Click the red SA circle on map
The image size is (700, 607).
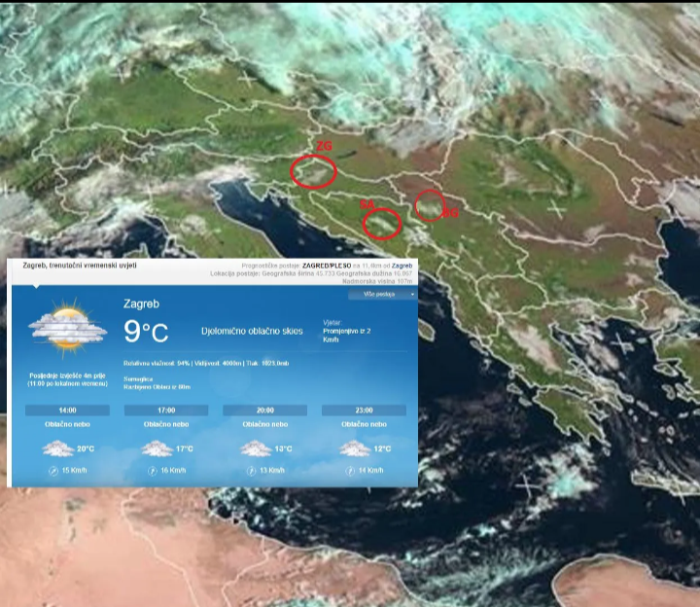click(x=382, y=224)
